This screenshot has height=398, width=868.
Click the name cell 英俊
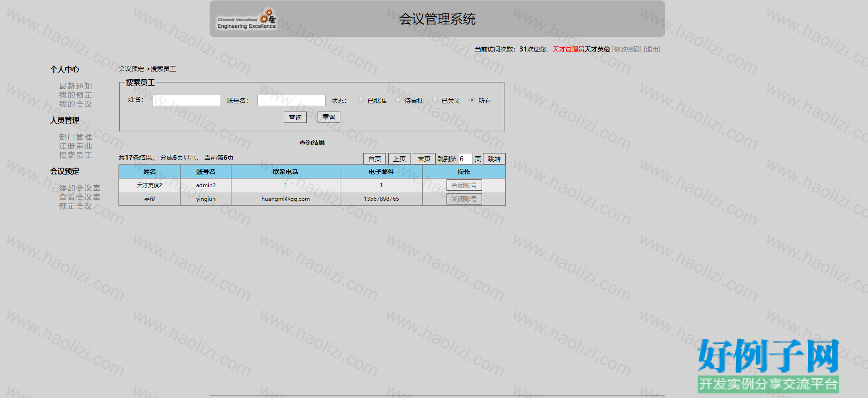point(149,199)
